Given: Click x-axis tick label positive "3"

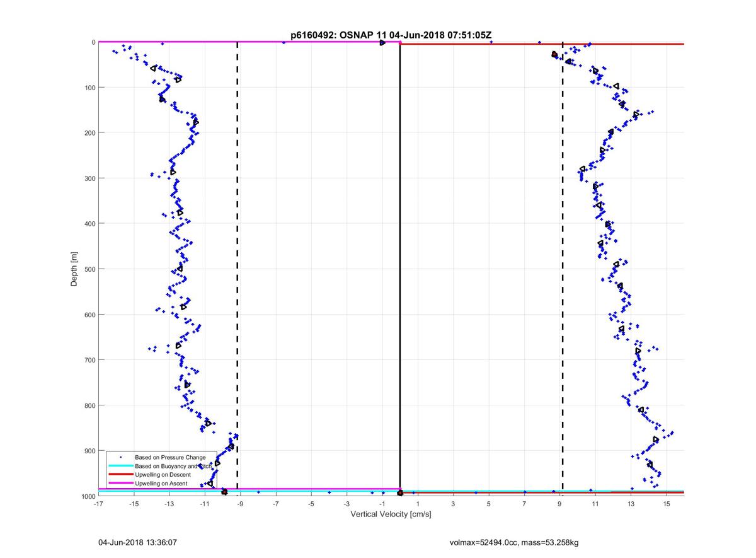Looking at the screenshot, I should (x=453, y=504).
